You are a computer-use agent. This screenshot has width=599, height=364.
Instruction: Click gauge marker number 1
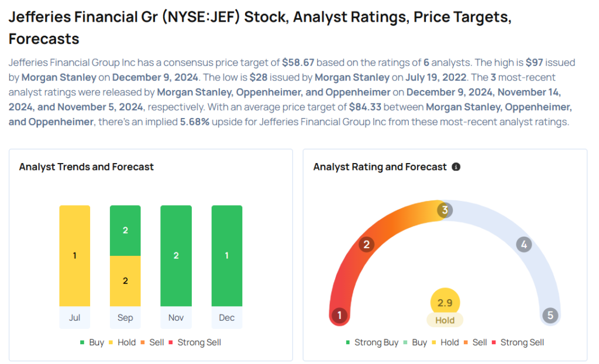339,316
